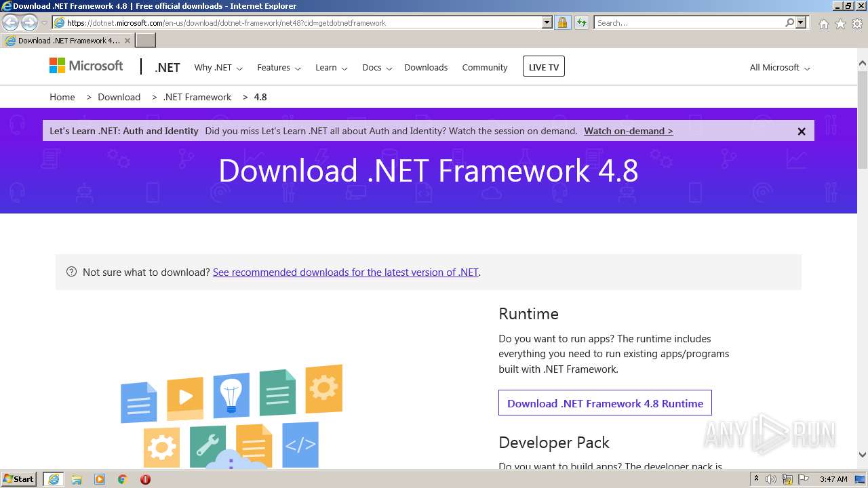The height and width of the screenshot is (488, 868).
Task: Click the volume speaker tray icon
Action: [771, 479]
